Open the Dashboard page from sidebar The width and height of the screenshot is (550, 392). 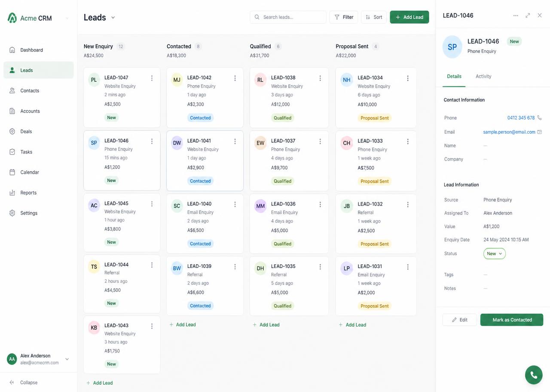click(38, 50)
